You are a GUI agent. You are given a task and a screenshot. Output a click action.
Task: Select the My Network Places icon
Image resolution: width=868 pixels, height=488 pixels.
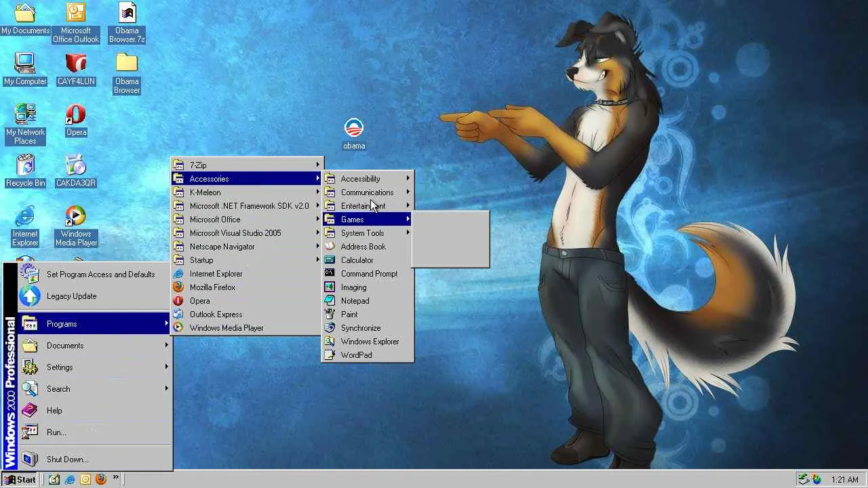point(25,124)
